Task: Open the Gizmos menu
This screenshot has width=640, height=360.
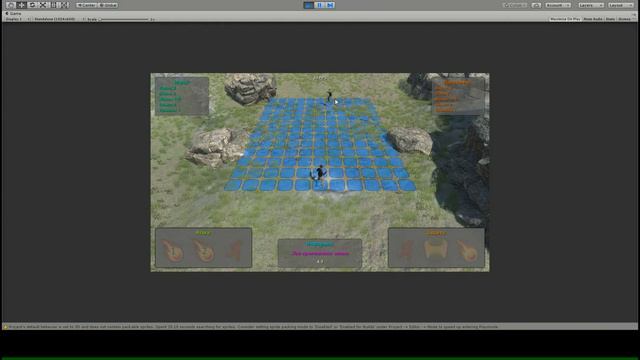Action: click(x=624, y=19)
